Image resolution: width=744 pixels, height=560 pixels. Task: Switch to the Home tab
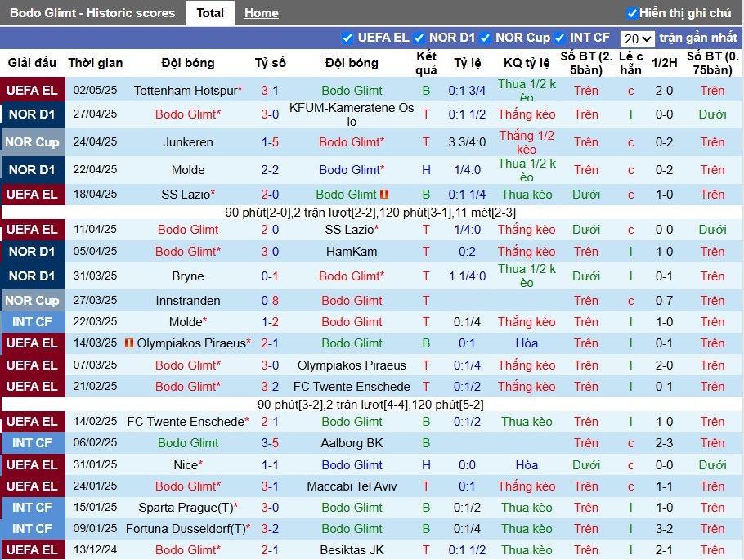pos(262,13)
